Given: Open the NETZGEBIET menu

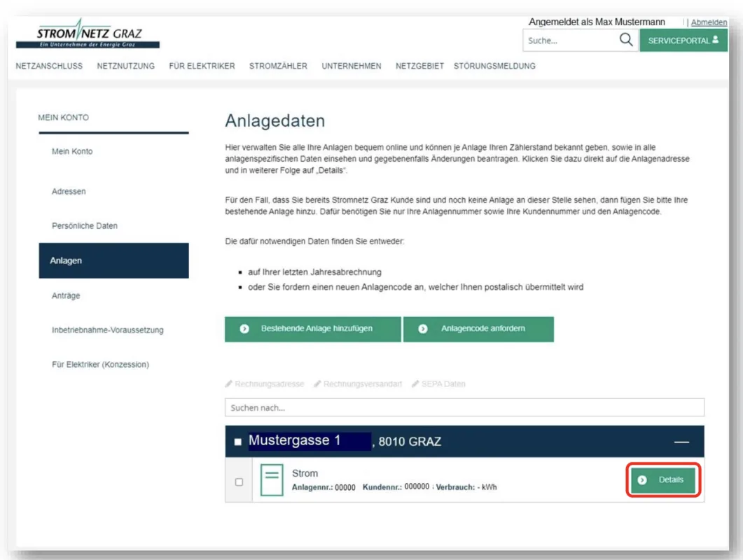Looking at the screenshot, I should (x=419, y=66).
